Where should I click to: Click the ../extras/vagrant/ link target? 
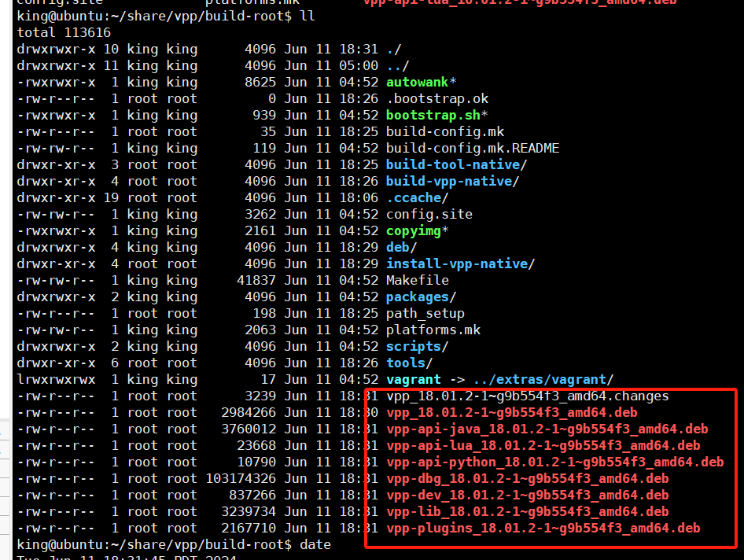point(543,380)
